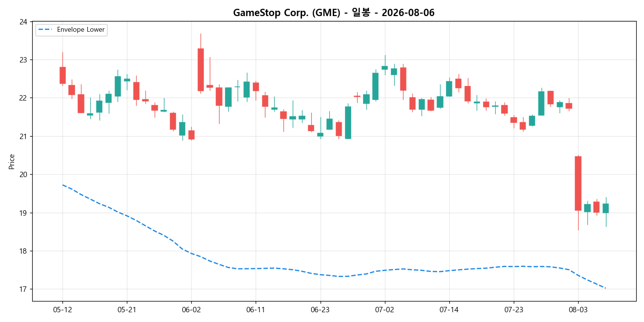The height and width of the screenshot is (322, 644).
Task: Click the 17 price tick label
Action: (x=24, y=289)
